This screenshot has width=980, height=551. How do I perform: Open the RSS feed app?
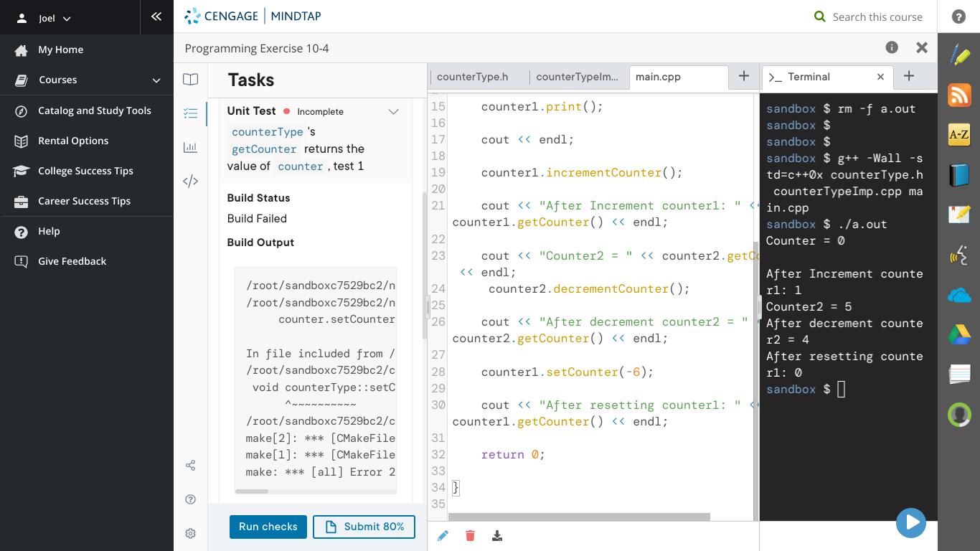(x=959, y=94)
